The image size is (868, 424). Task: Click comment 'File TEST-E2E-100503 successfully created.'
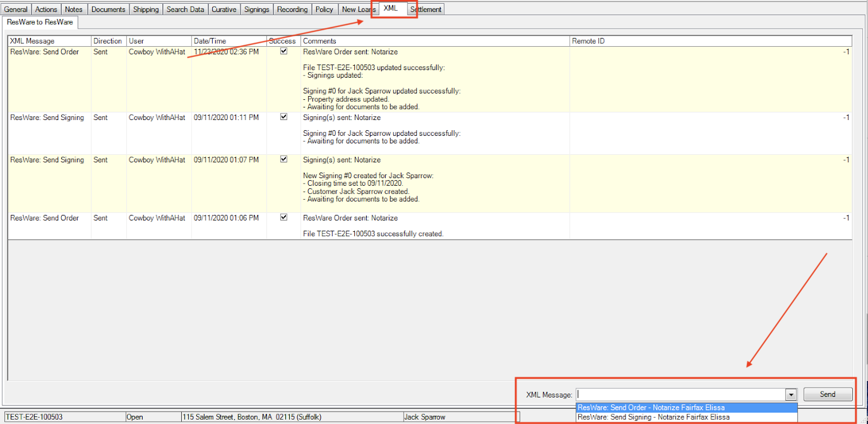pos(373,234)
